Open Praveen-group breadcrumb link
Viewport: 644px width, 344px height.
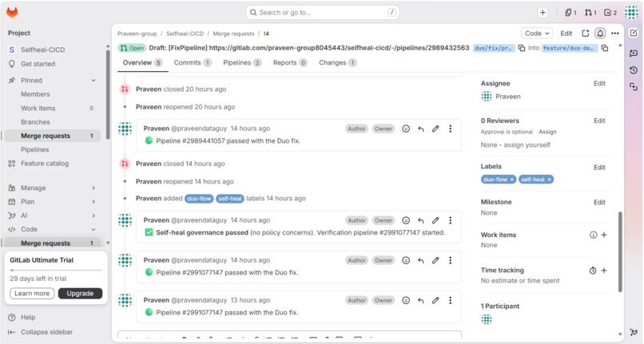point(137,34)
